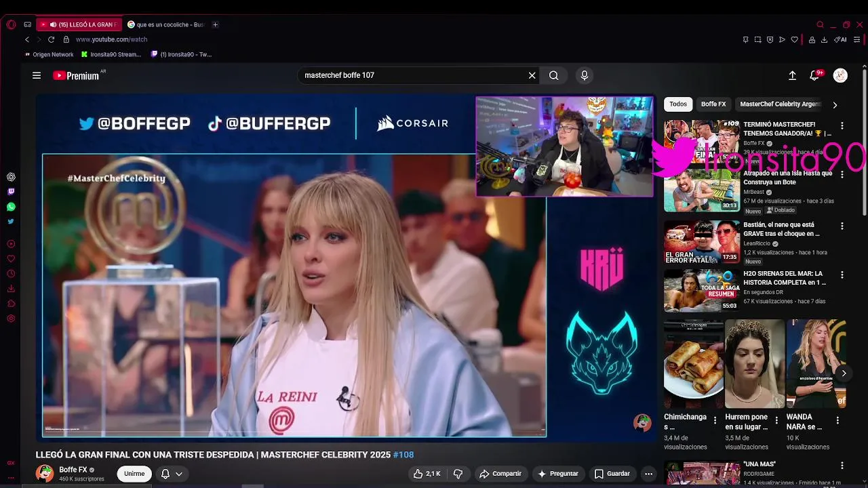Image resolution: width=868 pixels, height=488 pixels.
Task: Add page to bookmarks heart icon
Action: pyautogui.click(x=795, y=39)
